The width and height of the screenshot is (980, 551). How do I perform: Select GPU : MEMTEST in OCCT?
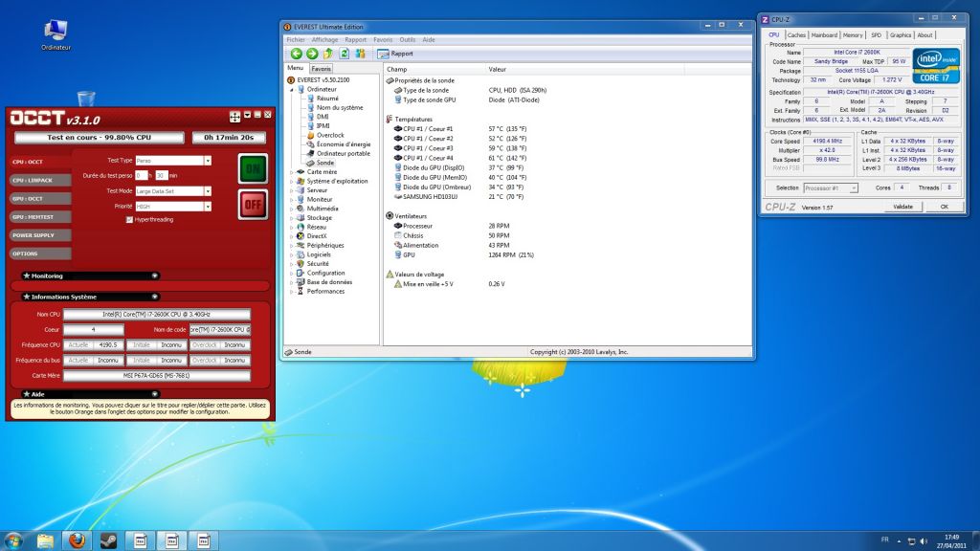40,217
